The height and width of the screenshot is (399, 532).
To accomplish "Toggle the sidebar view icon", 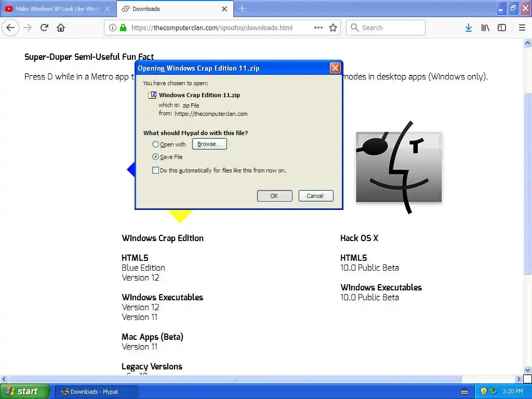I will pyautogui.click(x=502, y=28).
